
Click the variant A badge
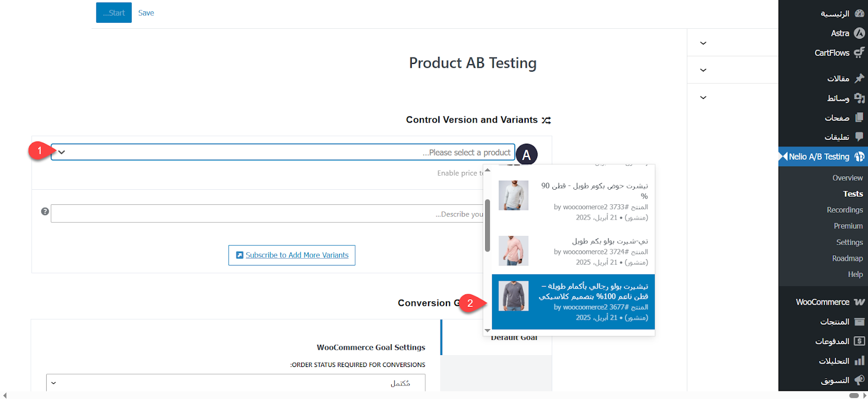(x=526, y=155)
